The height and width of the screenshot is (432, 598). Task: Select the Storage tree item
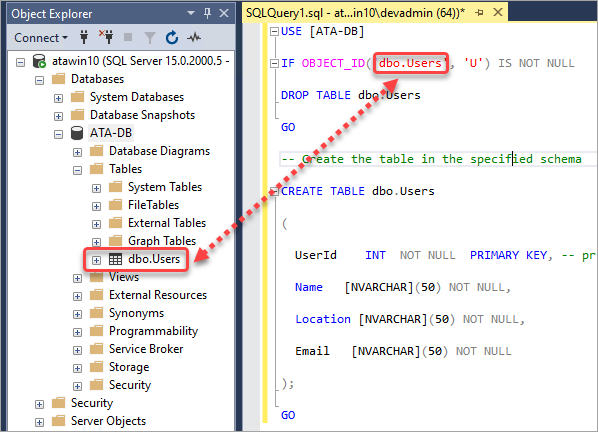pyautogui.click(x=129, y=367)
